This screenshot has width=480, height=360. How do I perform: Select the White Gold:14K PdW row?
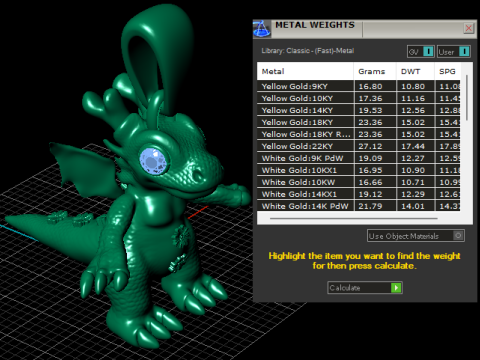[359, 206]
